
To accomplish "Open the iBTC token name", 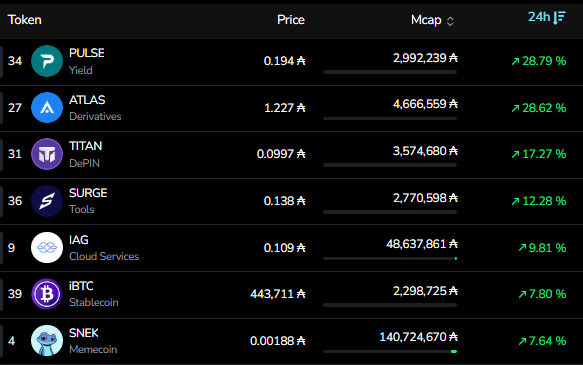I will click(81, 286).
